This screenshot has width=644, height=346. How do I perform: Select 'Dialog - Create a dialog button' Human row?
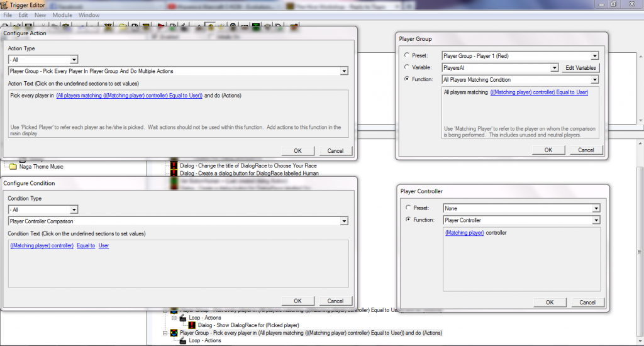point(249,173)
